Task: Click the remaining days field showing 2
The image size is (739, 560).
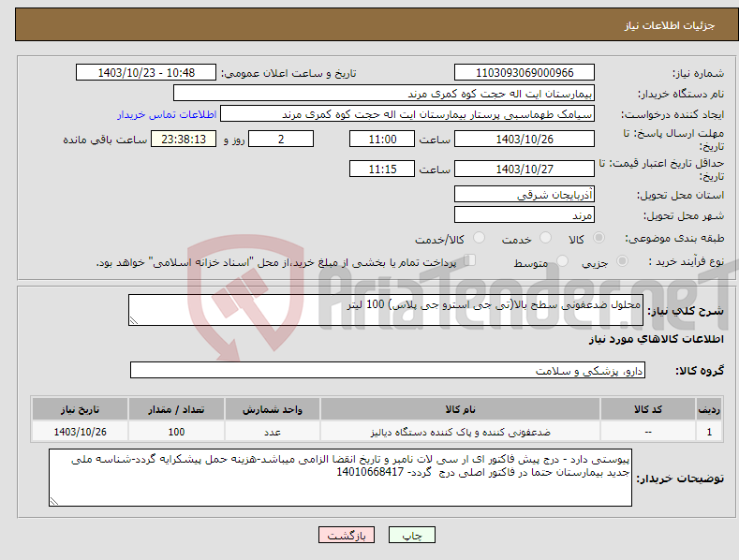Action: [x=281, y=139]
